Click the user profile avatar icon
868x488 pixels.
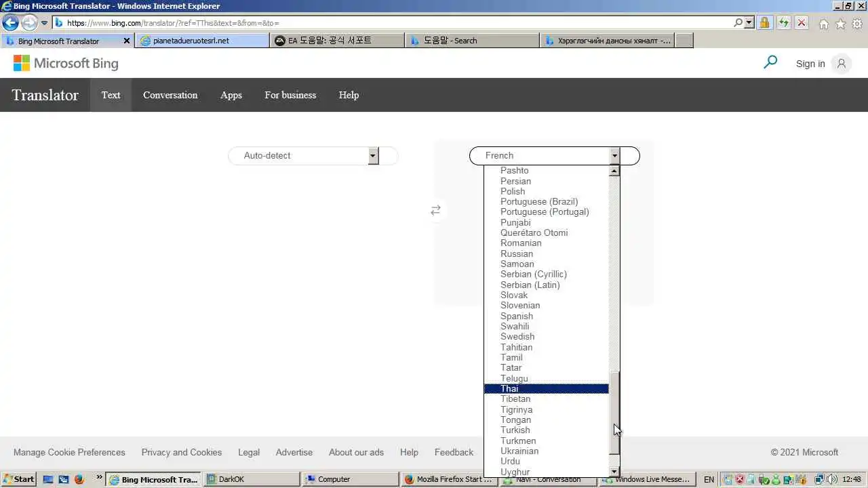(x=842, y=64)
